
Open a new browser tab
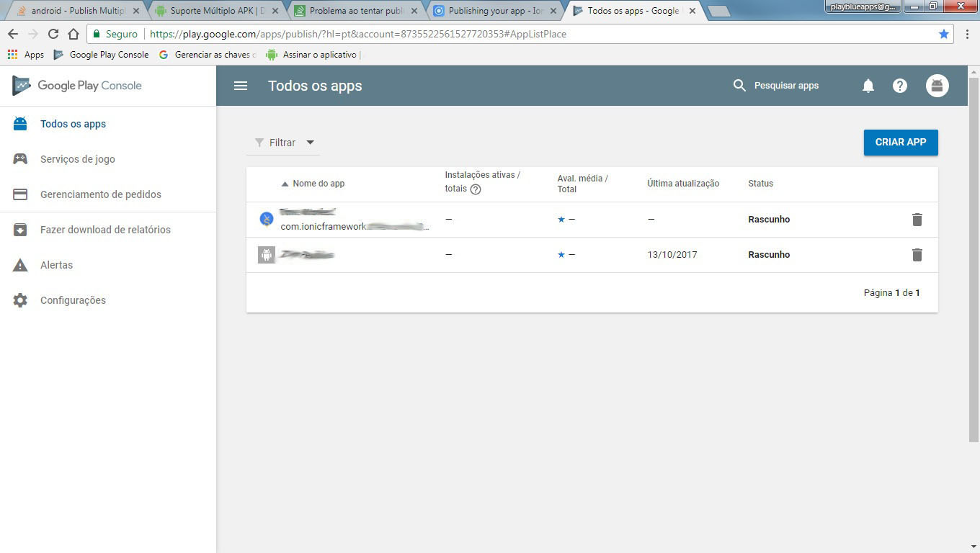[x=718, y=12]
